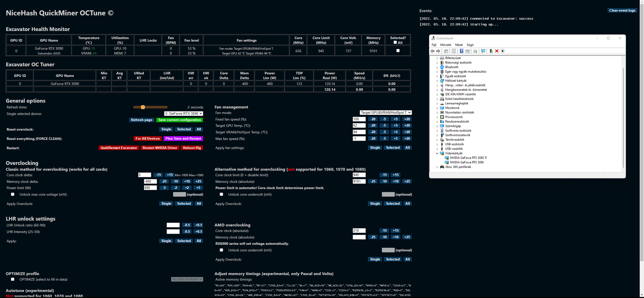Click the Target GPU Temp input field
Viewport: 644px width, 298px height.
click(359, 126)
